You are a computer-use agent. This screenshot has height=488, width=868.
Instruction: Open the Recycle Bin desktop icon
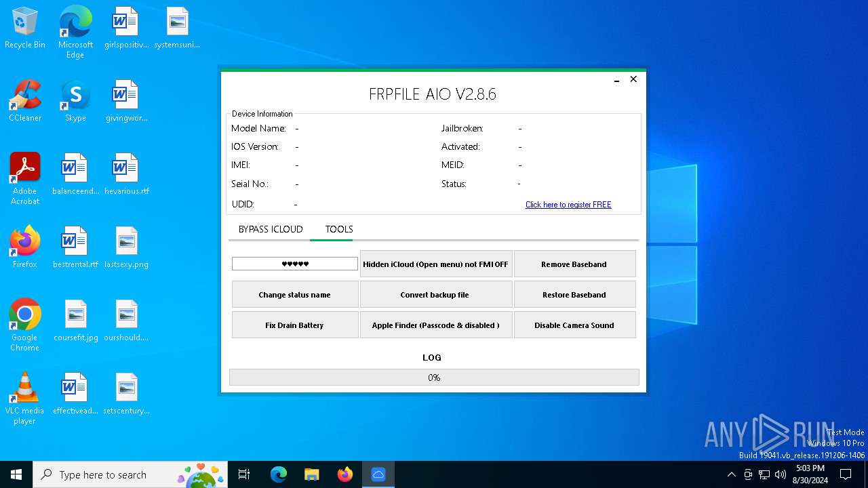[25, 28]
